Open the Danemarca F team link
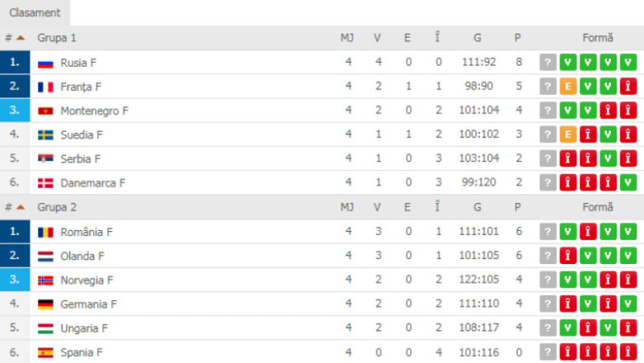The width and height of the screenshot is (644, 363). pyautogui.click(x=93, y=184)
